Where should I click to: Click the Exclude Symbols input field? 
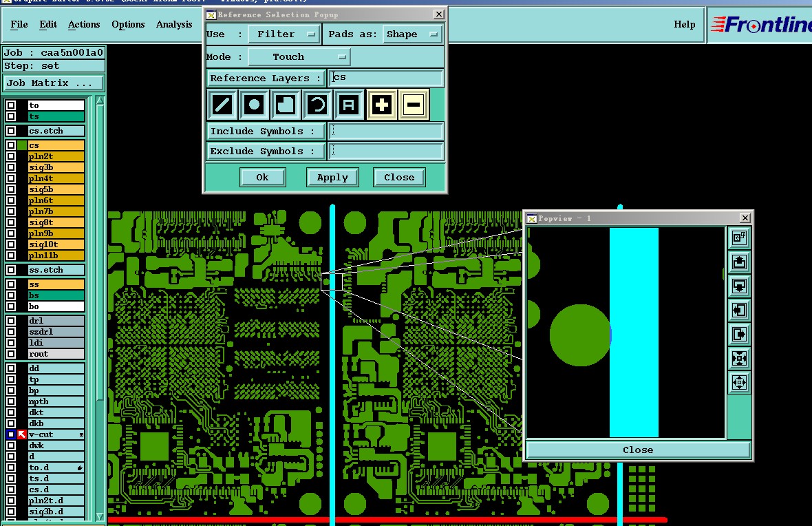[386, 151]
